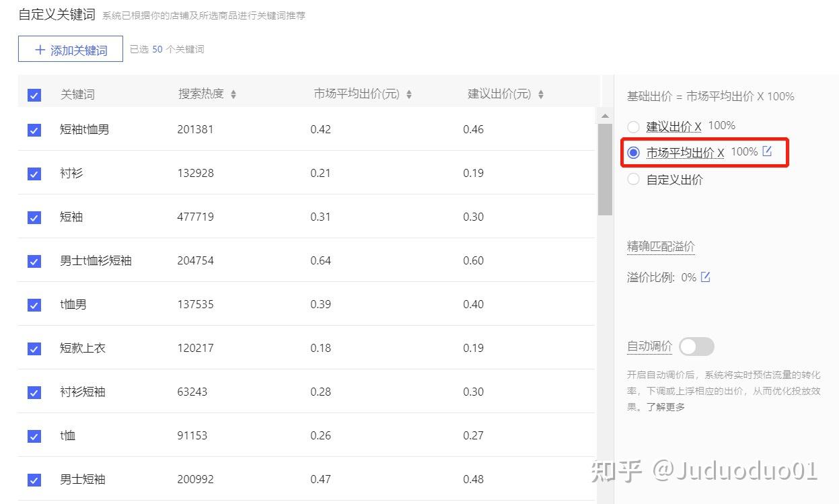Image resolution: width=839 pixels, height=504 pixels.
Task: Click keyword text 男士短袖
Action: 83,479
